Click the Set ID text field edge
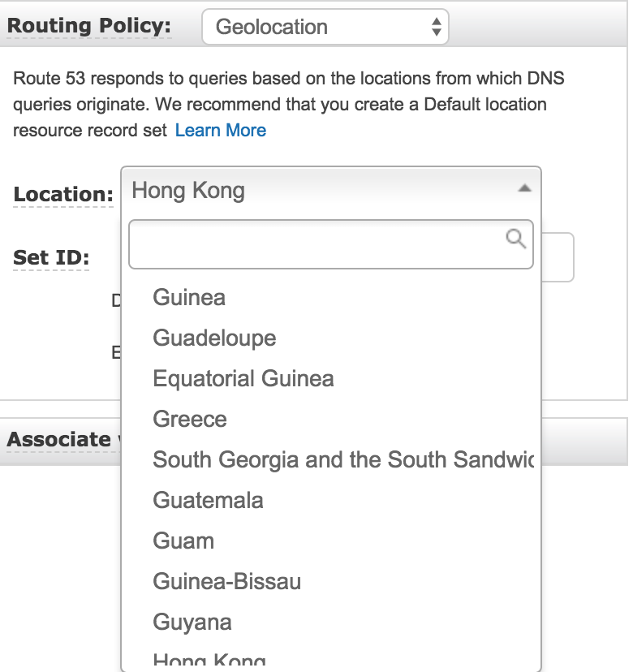Image resolution: width=633 pixels, height=672 pixels. tap(558, 257)
